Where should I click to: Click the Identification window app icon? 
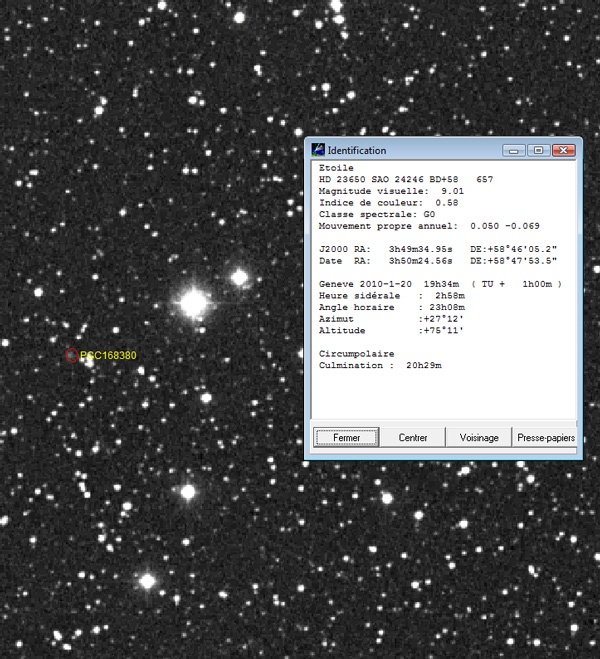point(318,150)
